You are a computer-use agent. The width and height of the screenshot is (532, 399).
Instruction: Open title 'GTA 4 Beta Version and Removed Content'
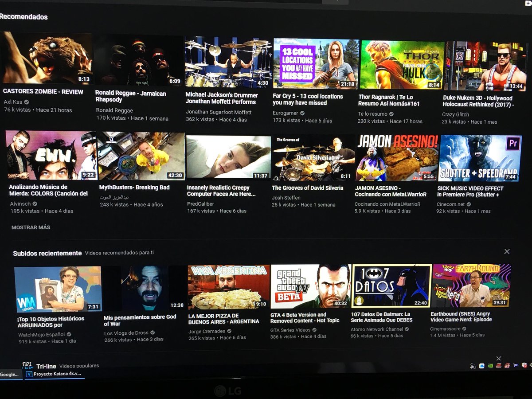[305, 317]
